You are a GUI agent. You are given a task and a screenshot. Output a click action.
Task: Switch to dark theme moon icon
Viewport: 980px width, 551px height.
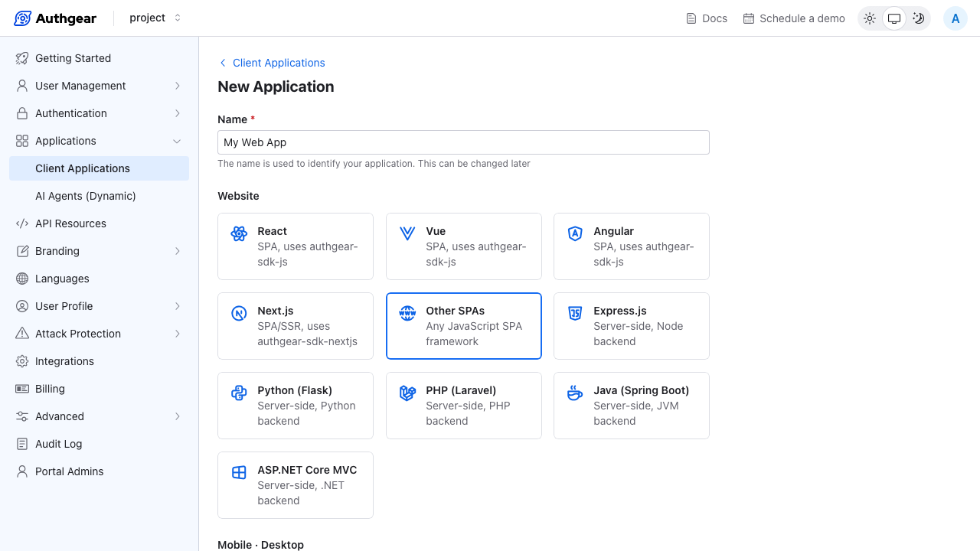point(919,18)
